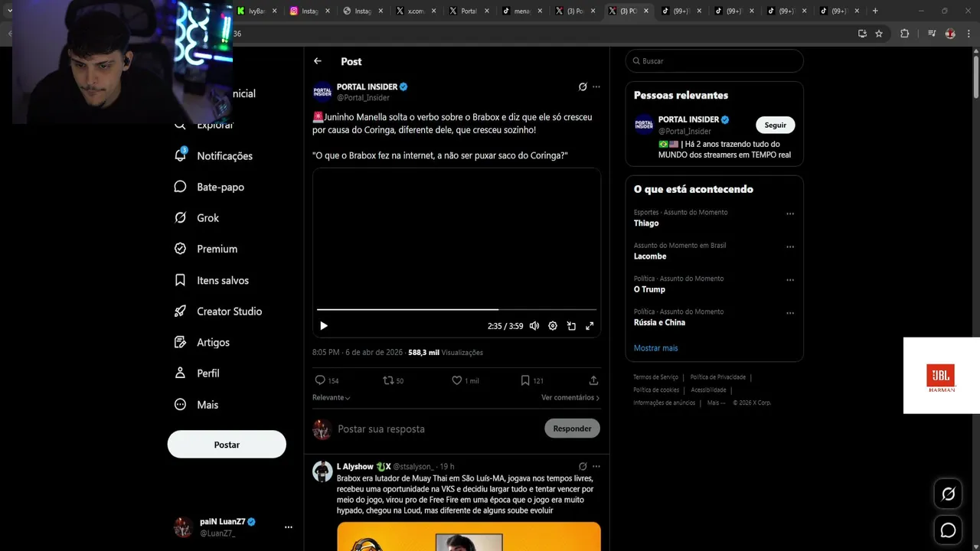
Task: Play the video
Action: point(323,326)
